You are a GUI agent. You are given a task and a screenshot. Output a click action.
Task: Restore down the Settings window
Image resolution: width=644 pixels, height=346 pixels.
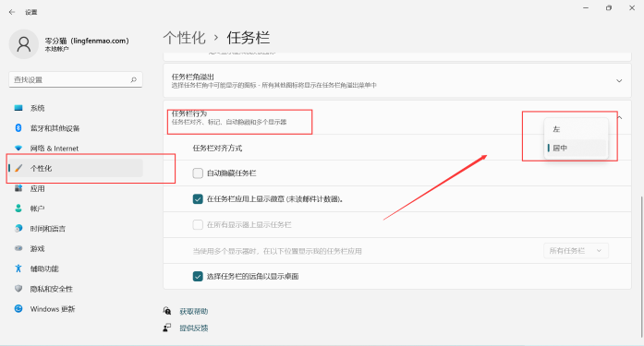[609, 7]
